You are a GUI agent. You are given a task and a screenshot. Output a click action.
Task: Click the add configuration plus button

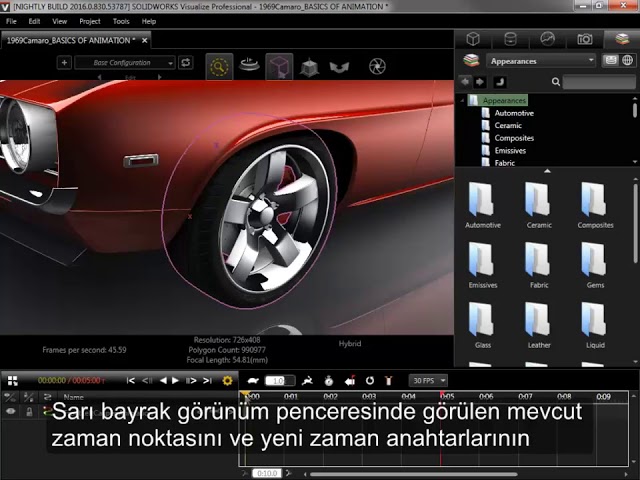tap(64, 62)
